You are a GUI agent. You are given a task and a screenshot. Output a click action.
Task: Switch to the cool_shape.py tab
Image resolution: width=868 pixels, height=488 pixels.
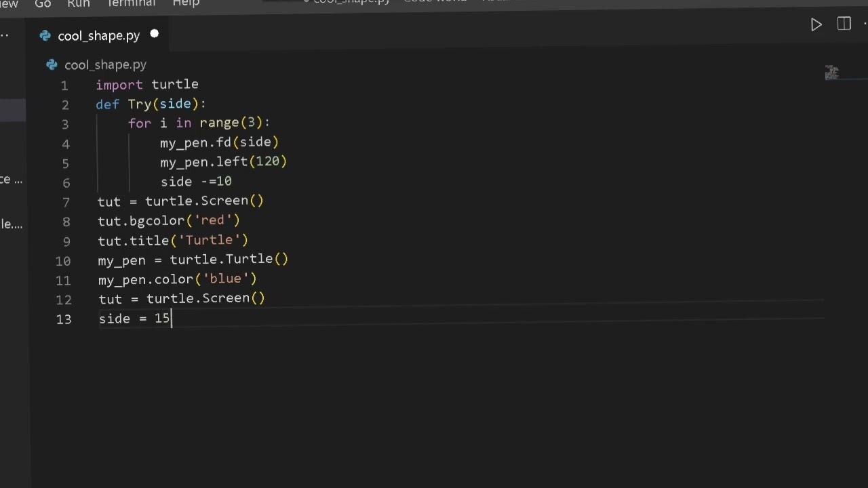coord(99,36)
